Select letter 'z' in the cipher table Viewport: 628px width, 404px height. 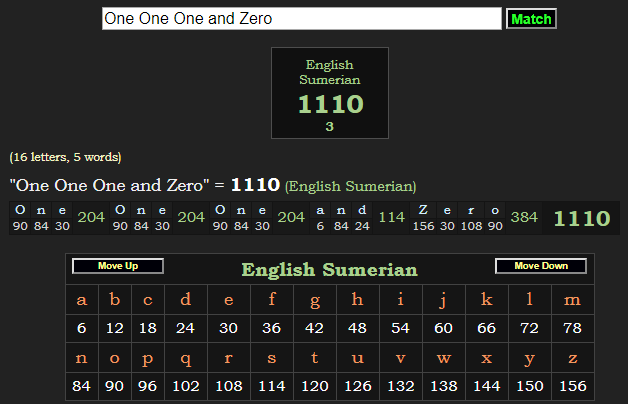572,357
